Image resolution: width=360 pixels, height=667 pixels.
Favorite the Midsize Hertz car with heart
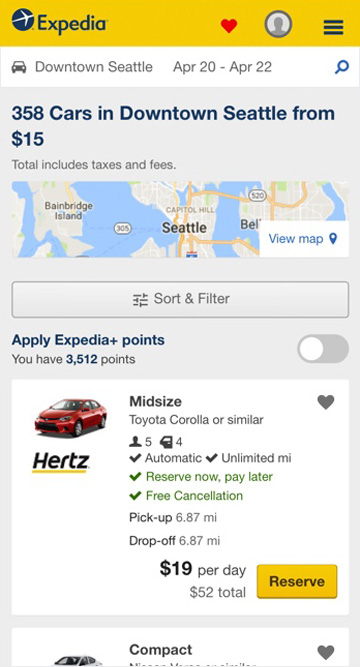tap(326, 402)
